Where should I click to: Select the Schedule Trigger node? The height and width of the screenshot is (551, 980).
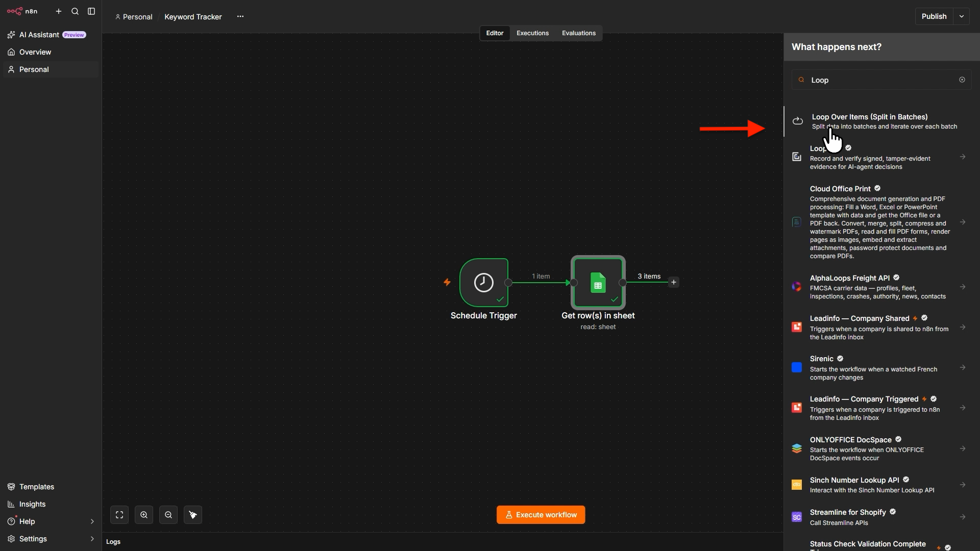tap(484, 283)
